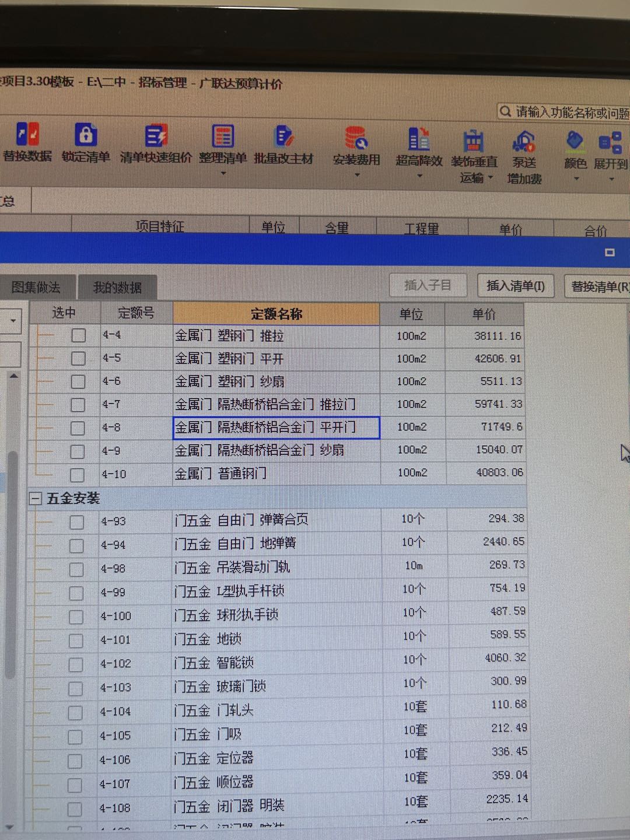Check the box for quota 4-108
630x840 pixels.
(75, 809)
